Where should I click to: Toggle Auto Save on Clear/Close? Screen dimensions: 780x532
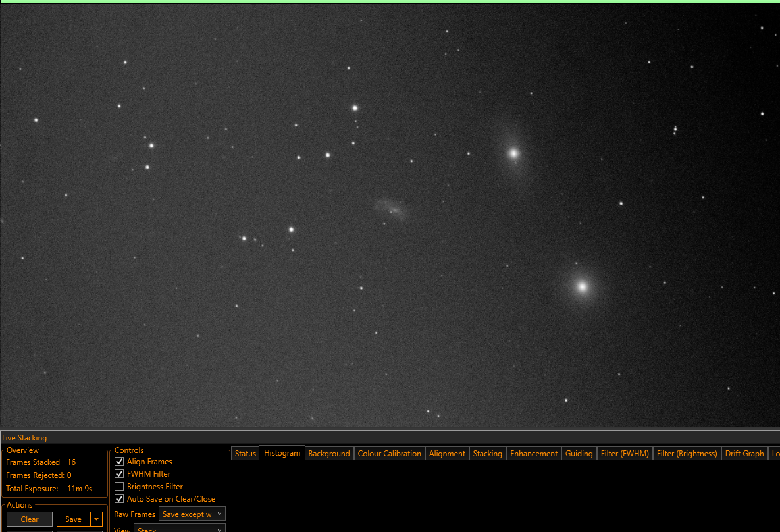click(x=119, y=498)
